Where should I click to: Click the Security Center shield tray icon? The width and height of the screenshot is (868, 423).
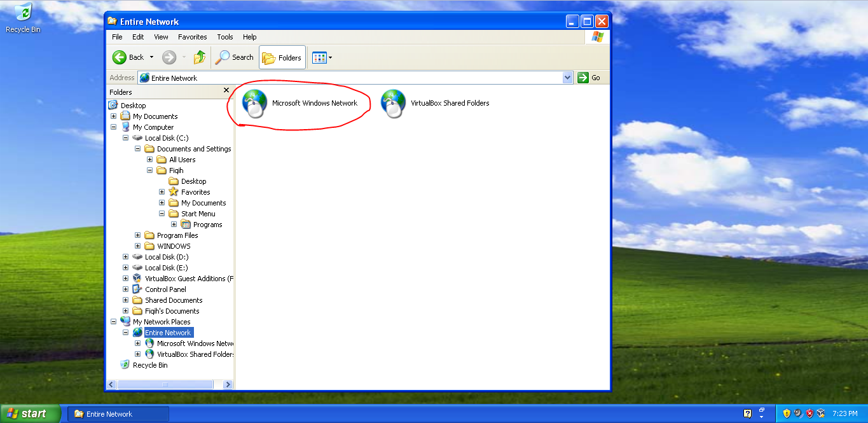pos(787,413)
